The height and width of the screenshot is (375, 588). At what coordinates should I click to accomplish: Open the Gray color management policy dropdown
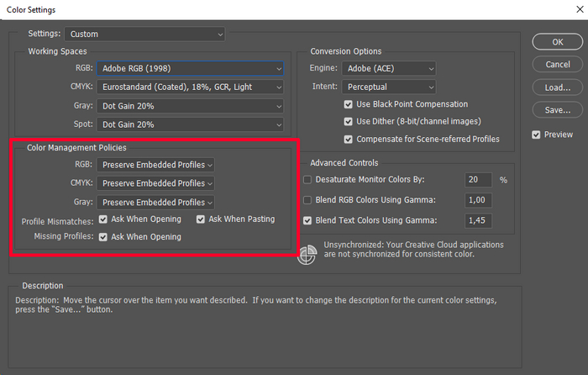(x=155, y=202)
